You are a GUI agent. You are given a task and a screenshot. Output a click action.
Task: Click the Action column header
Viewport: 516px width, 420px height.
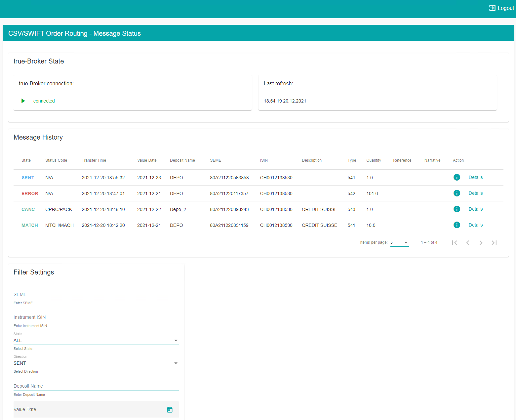458,160
